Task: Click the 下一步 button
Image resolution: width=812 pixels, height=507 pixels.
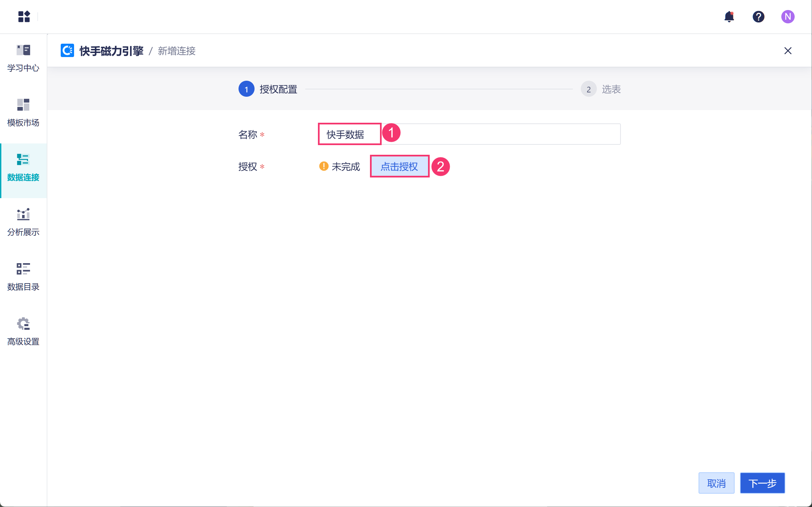Action: (762, 483)
